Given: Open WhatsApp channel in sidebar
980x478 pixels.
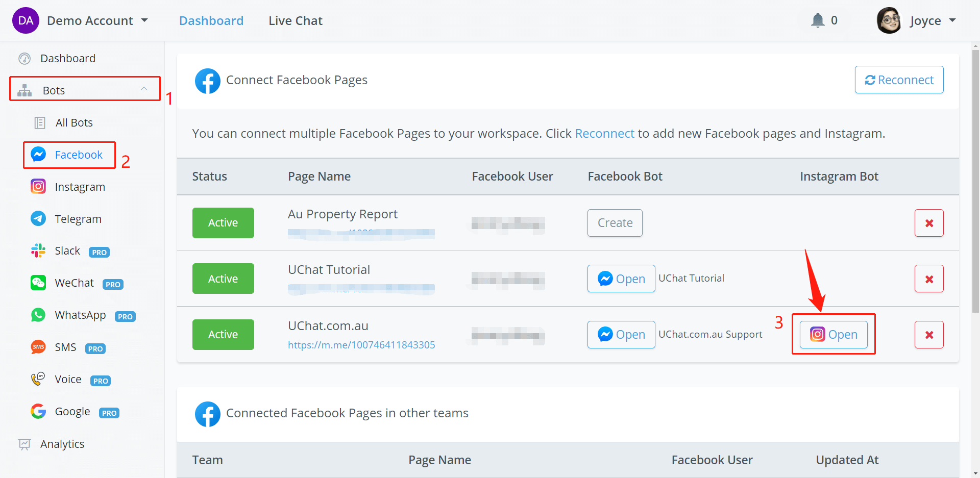Looking at the screenshot, I should (x=80, y=315).
